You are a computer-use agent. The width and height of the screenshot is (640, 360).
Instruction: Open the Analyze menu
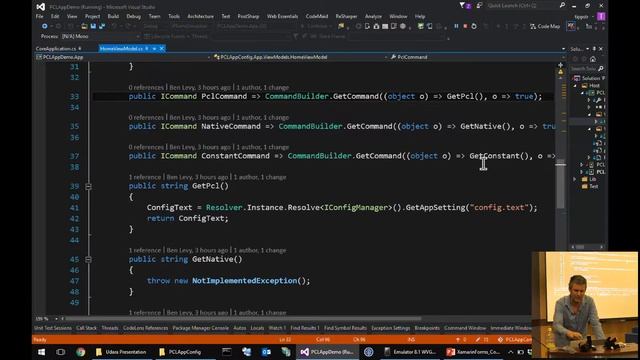(373, 16)
